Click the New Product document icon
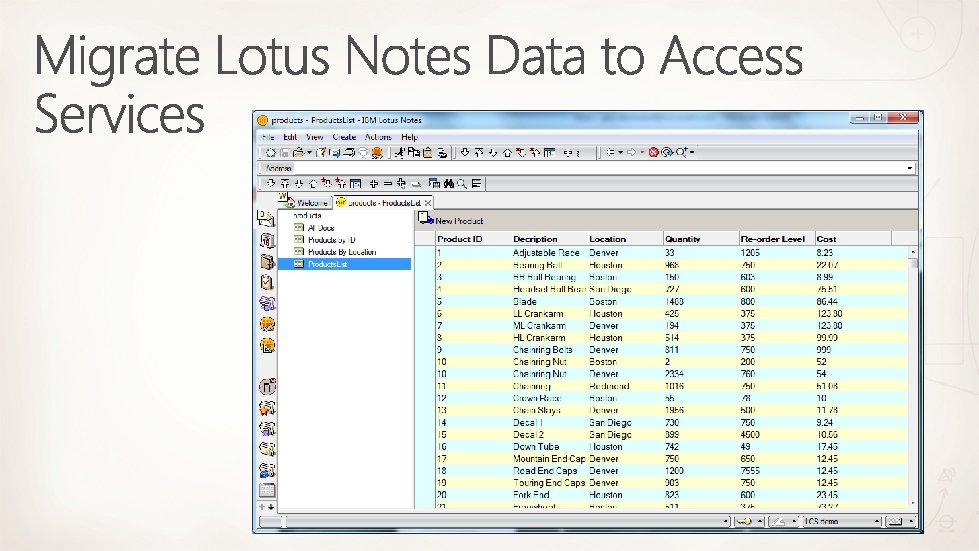 (425, 218)
